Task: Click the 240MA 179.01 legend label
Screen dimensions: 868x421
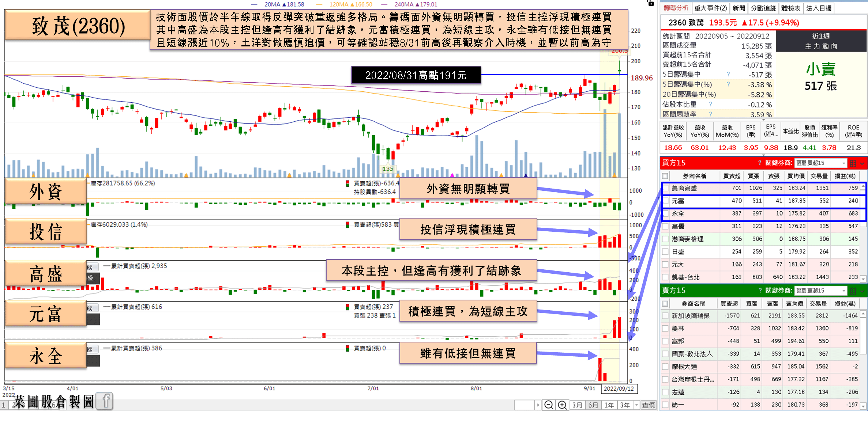Action: [x=416, y=4]
